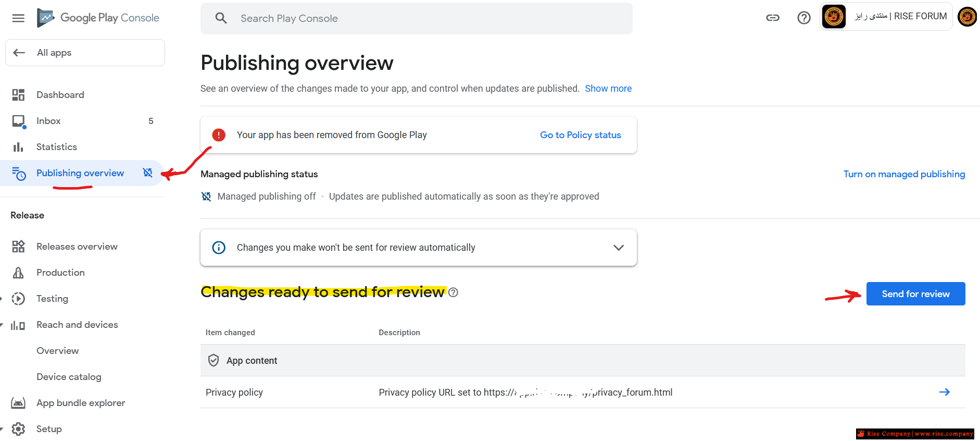Click the Privacy policy URL description
This screenshot has width=980, height=441.
pos(525,393)
